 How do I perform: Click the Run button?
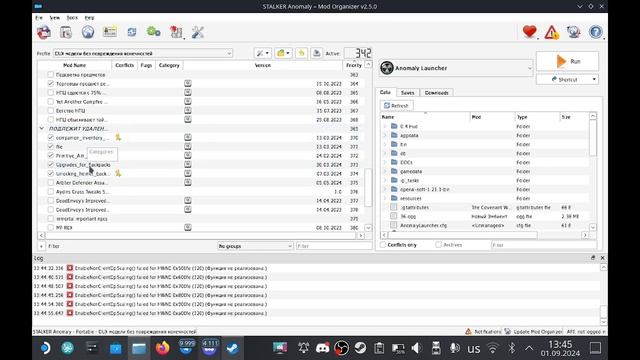[x=567, y=61]
